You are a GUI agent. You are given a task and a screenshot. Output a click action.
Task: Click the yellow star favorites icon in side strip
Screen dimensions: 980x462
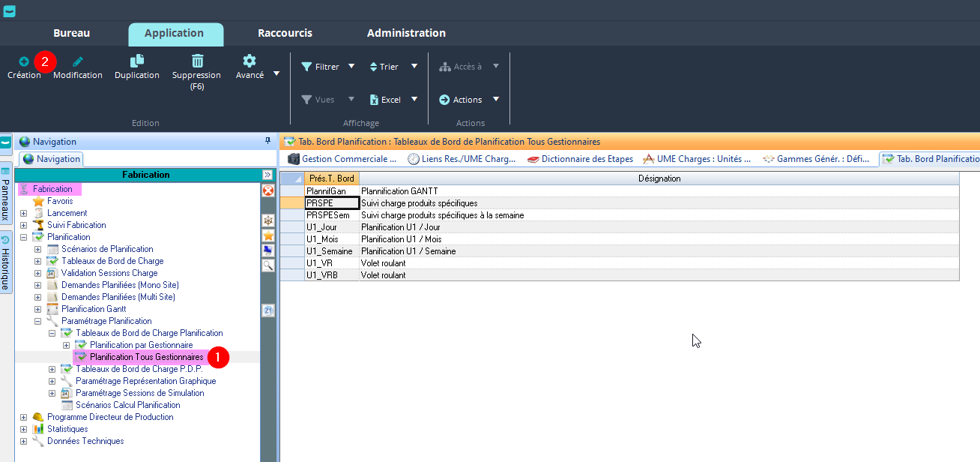pos(267,235)
